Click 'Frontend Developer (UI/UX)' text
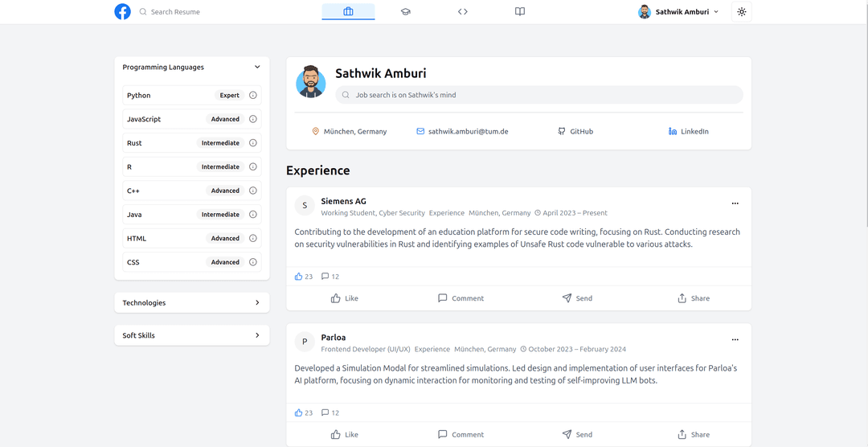 coord(366,349)
